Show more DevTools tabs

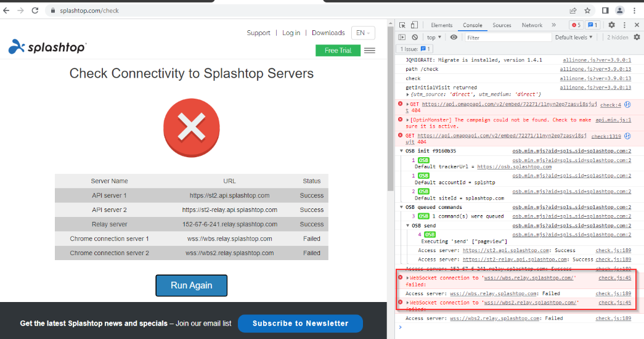(x=553, y=25)
